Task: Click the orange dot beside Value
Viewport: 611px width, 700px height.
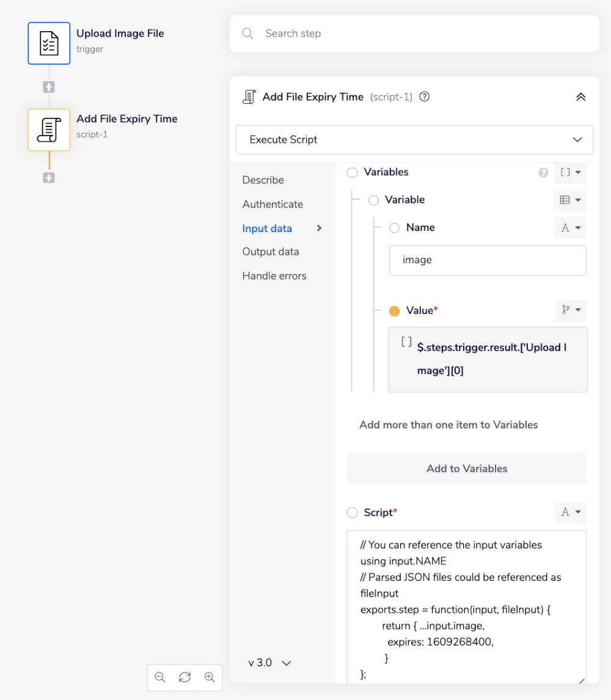Action: 395,310
